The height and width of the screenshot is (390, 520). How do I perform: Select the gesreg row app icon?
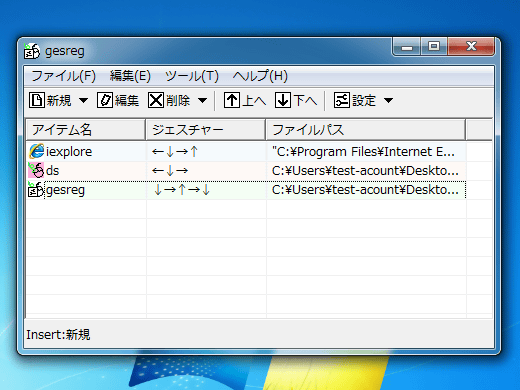pos(36,189)
